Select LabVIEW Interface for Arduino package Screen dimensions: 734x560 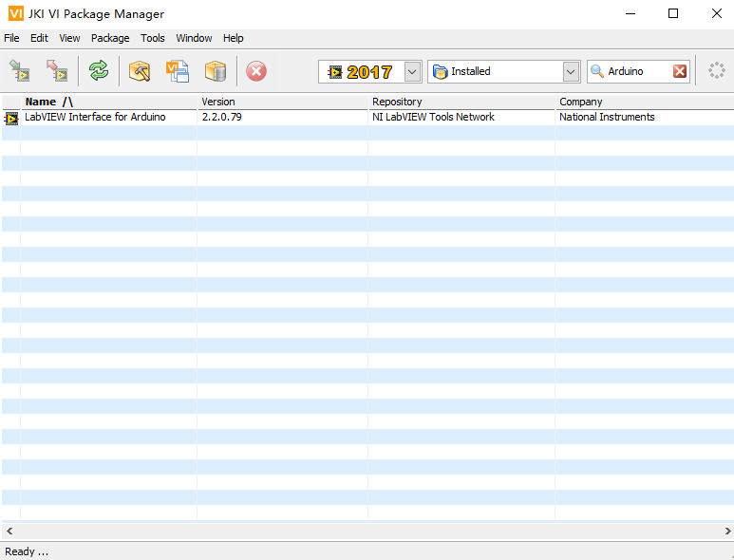point(95,117)
